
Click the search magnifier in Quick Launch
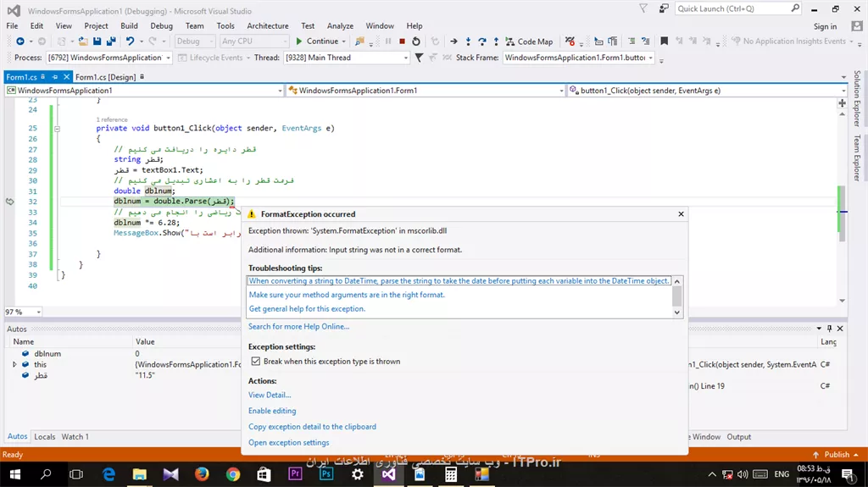pos(795,8)
